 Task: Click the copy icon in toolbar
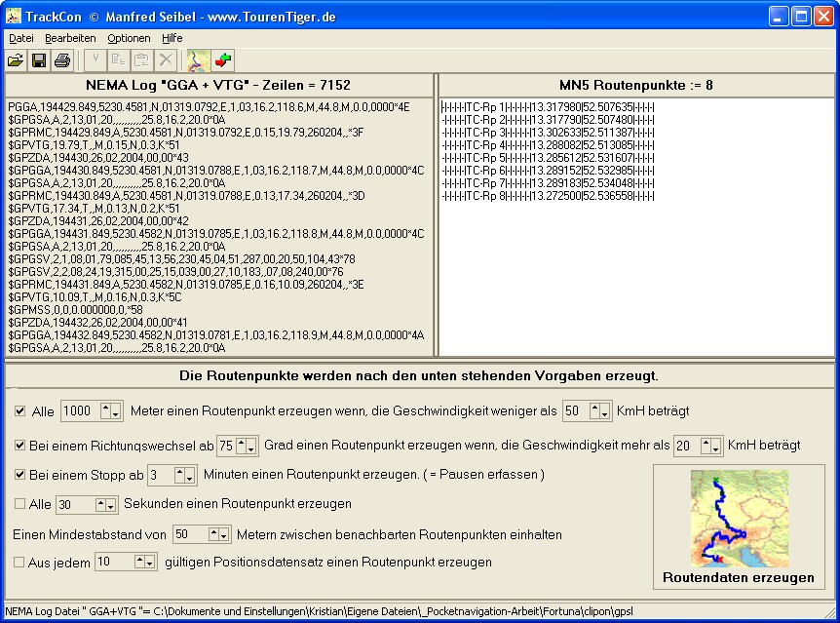click(118, 60)
